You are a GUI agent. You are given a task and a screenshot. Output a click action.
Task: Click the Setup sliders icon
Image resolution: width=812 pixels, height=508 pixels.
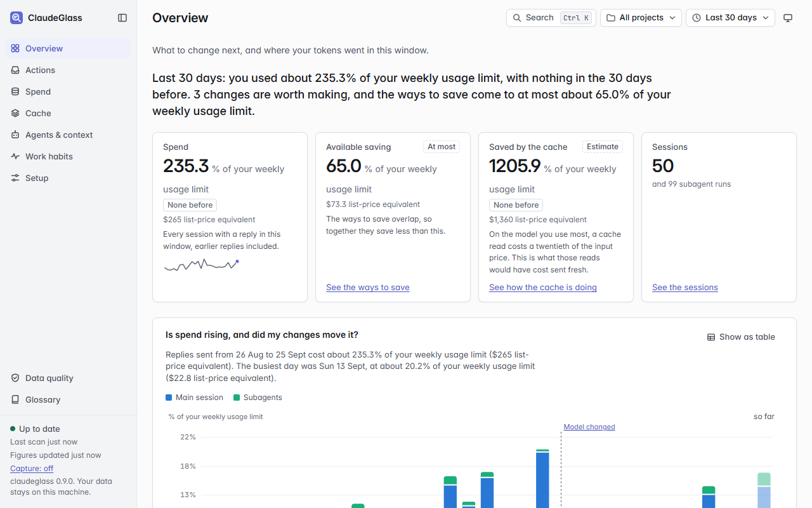pos(15,178)
